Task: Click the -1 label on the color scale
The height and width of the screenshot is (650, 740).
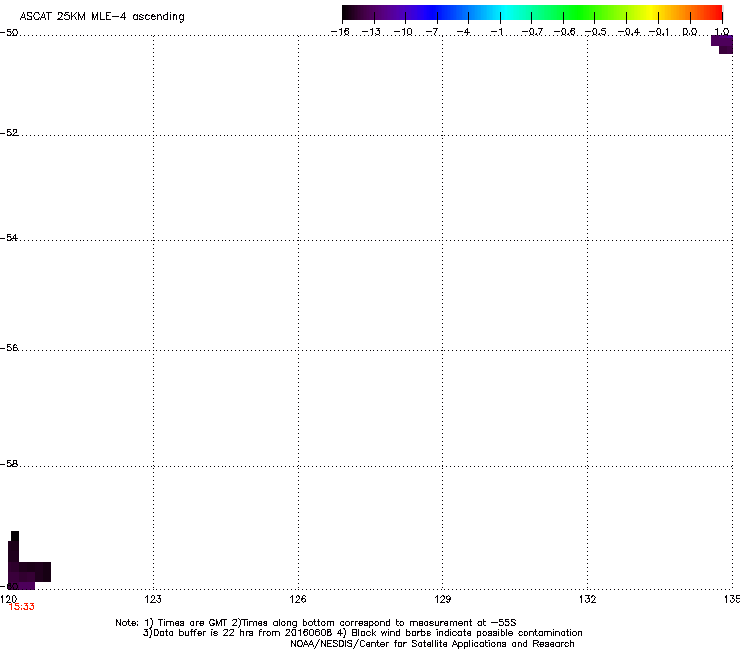Action: 496,32
